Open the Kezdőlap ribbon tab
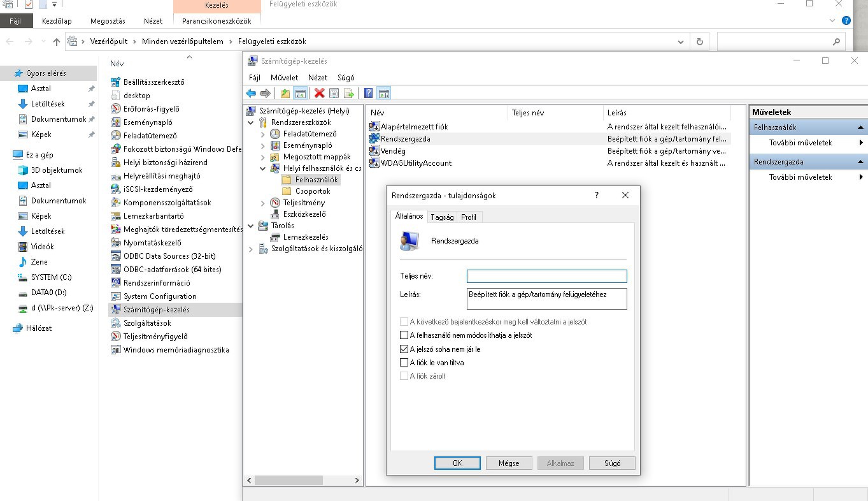Image resolution: width=868 pixels, height=501 pixels. (x=57, y=21)
